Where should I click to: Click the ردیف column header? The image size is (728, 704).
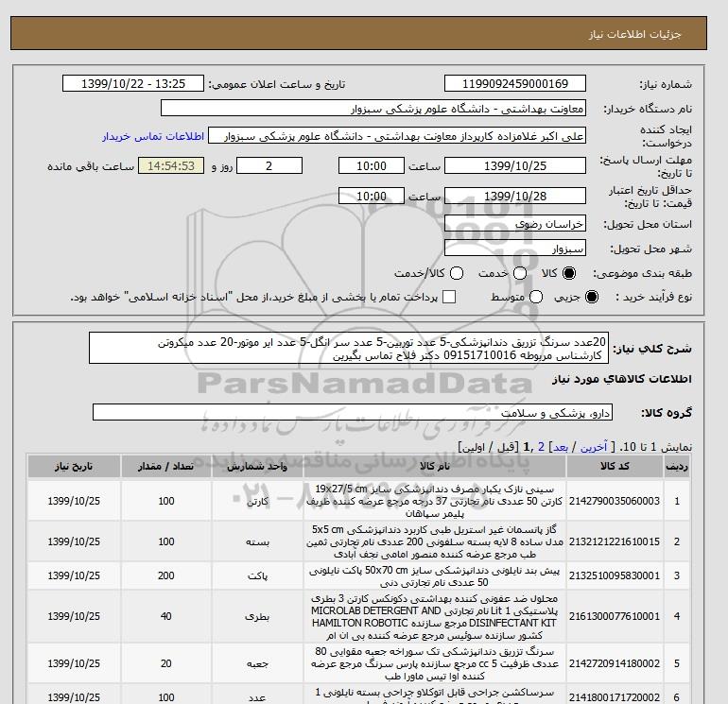(x=676, y=467)
